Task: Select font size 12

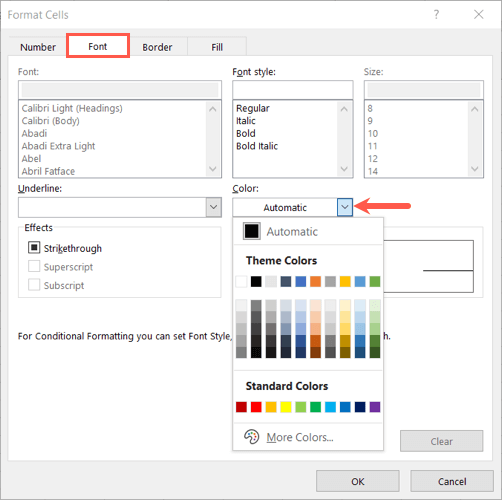Action: (x=373, y=159)
